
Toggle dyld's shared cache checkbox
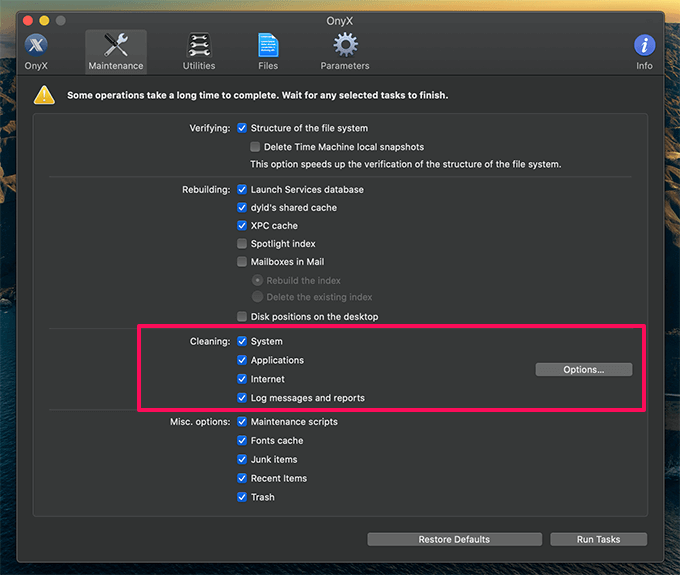pos(242,207)
